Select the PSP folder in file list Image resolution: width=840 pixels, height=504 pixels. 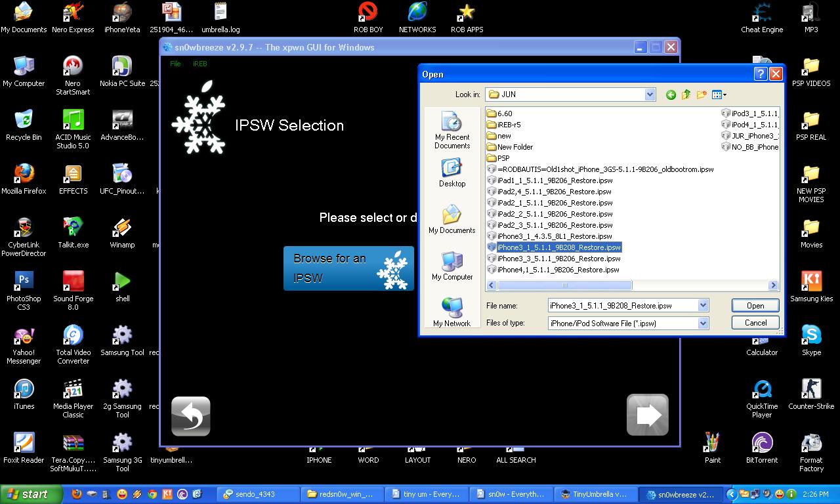click(x=498, y=158)
